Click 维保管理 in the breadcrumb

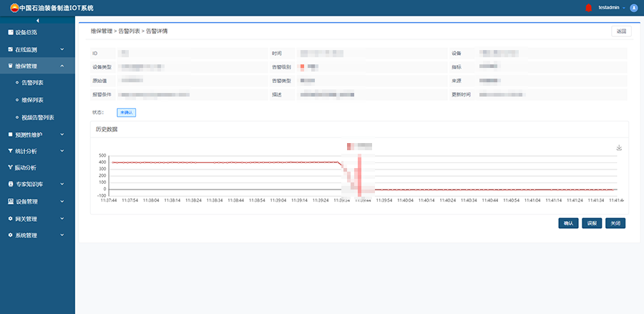102,31
